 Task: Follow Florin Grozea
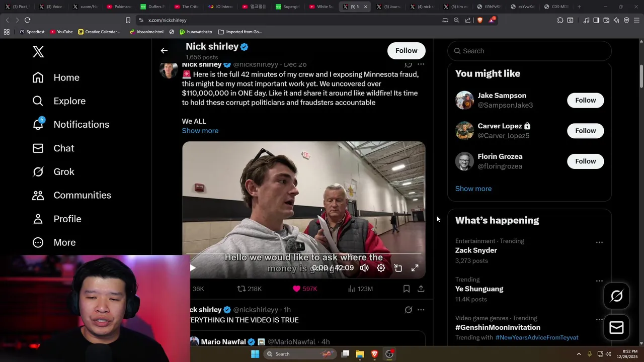[585, 161]
